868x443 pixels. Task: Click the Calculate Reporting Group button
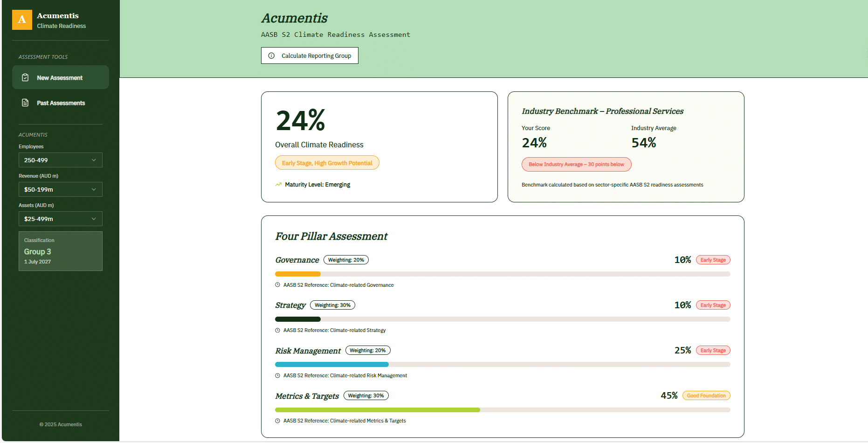click(310, 55)
